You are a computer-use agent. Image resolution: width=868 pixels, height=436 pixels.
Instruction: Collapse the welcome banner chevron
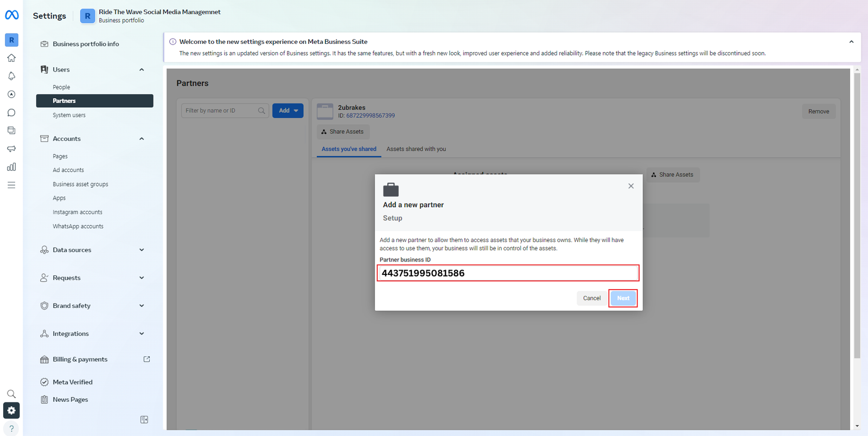click(851, 42)
